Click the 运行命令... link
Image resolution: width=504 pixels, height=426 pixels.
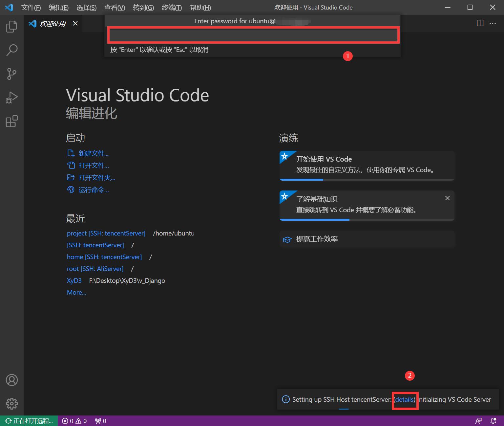[x=94, y=190]
